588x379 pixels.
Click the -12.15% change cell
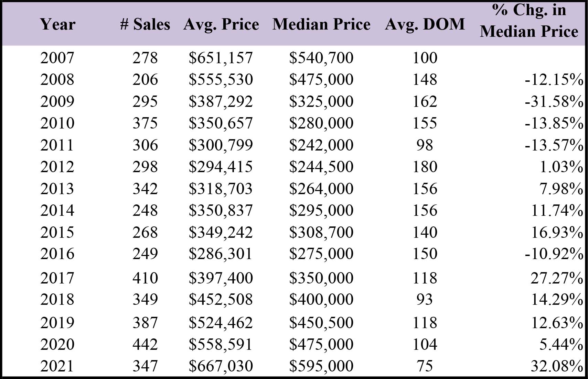click(554, 80)
